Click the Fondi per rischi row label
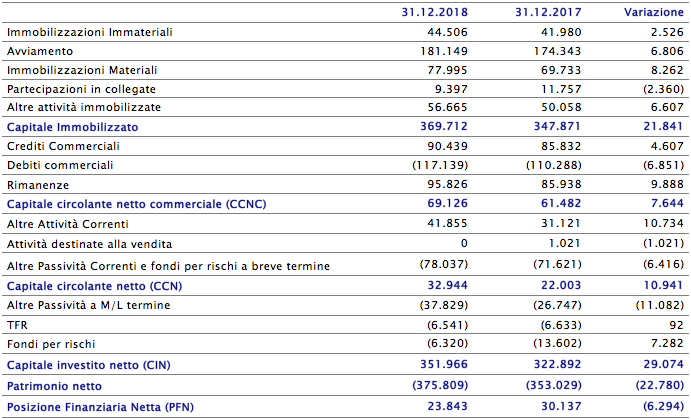This screenshot has width=691, height=419. [48, 344]
